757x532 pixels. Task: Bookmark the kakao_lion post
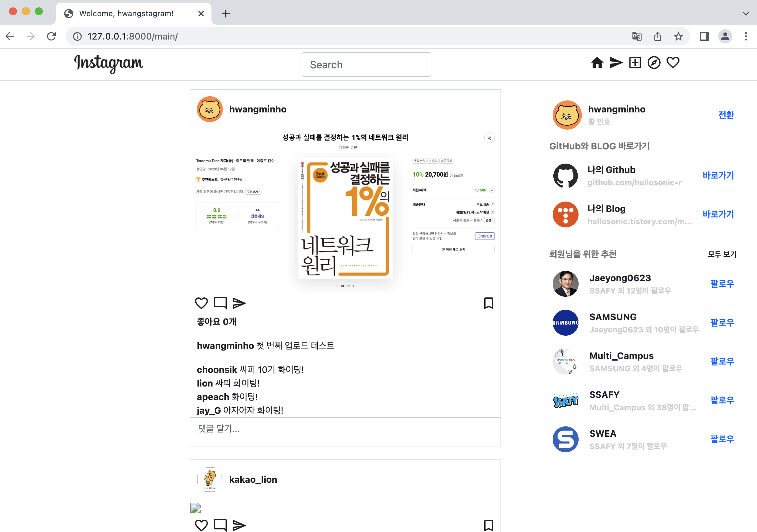click(488, 525)
